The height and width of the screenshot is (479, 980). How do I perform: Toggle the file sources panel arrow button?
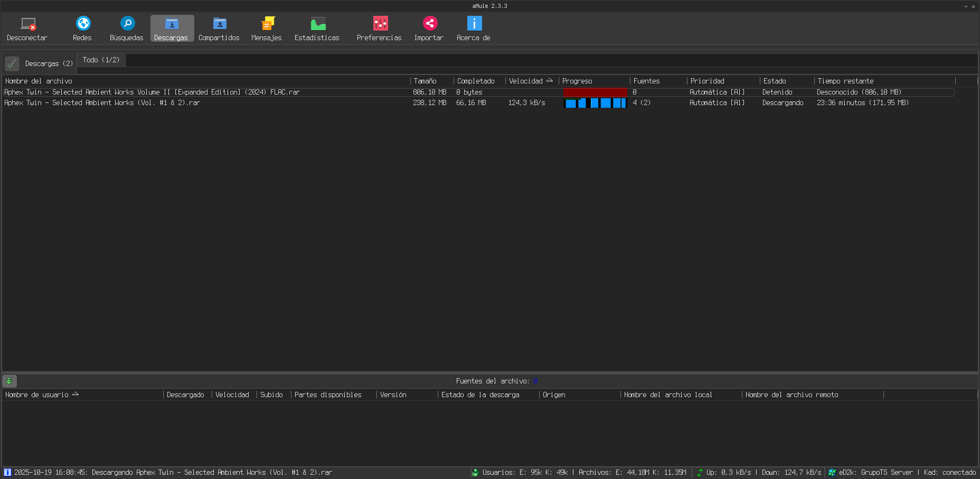click(x=10, y=381)
